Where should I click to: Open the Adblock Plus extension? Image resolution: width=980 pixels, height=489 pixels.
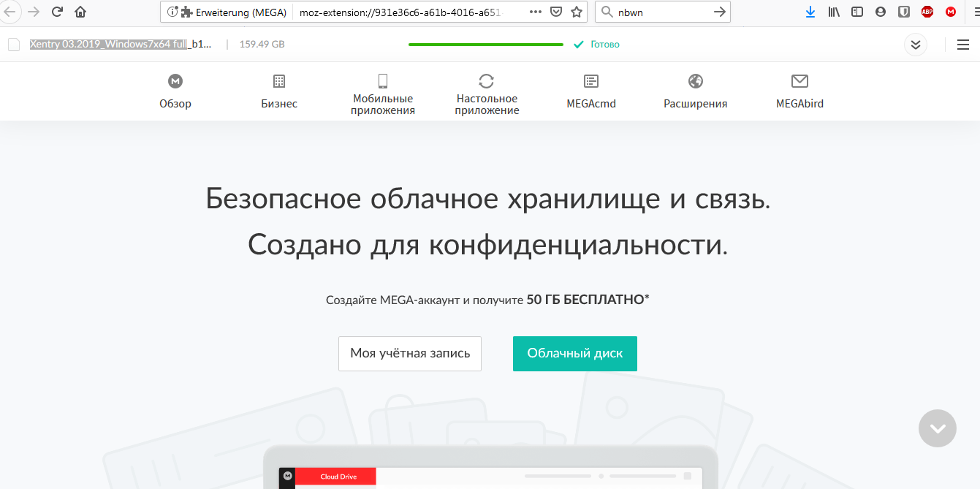point(927,12)
